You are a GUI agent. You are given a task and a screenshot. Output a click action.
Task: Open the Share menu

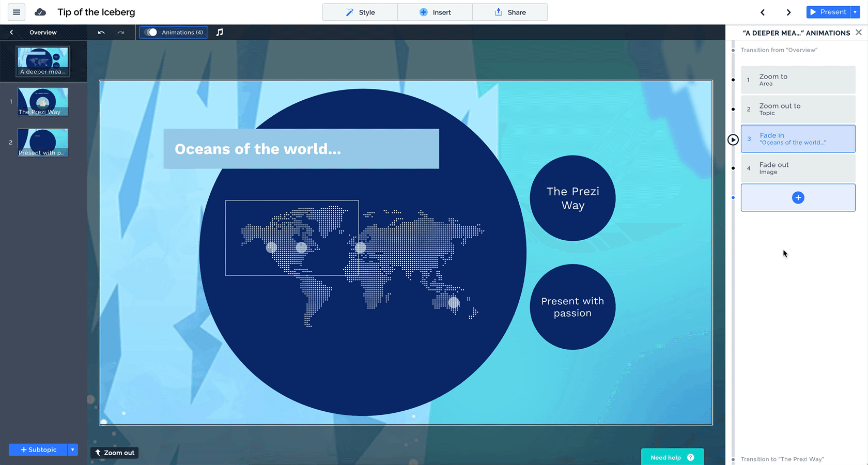pyautogui.click(x=510, y=12)
